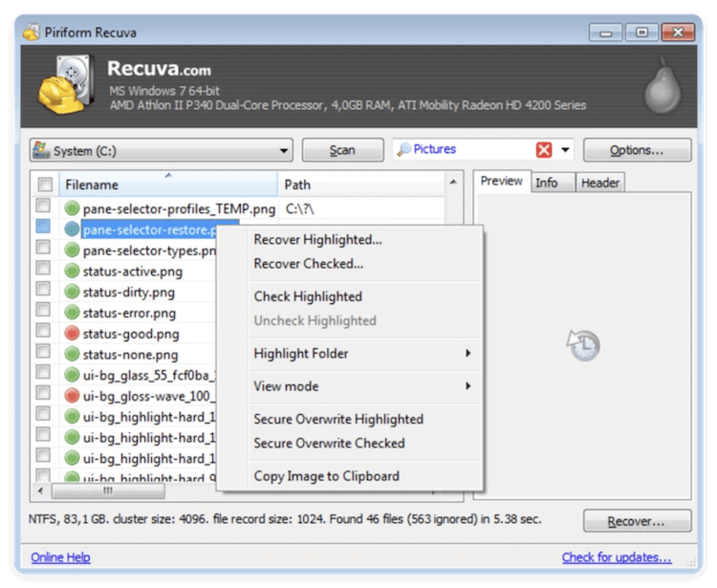Viewport: 717px width, 588px height.
Task: Click the status dot of highlighted pane-selector-restore file
Action: pos(72,229)
